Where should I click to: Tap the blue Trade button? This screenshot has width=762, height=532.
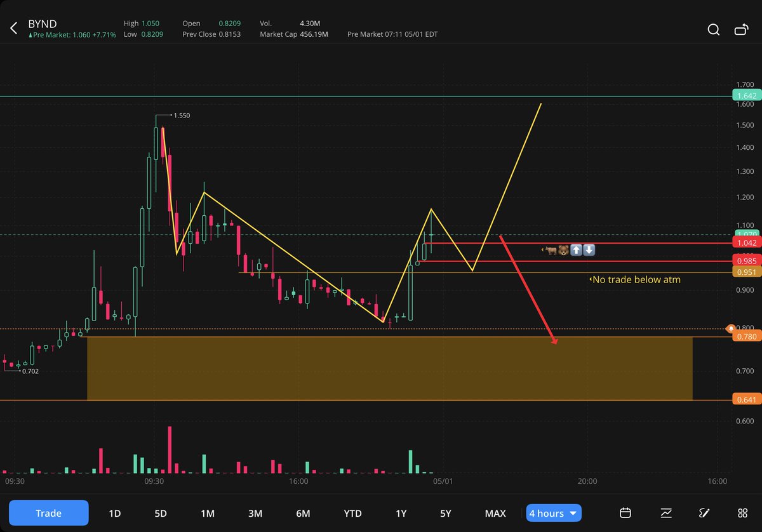[x=49, y=513]
